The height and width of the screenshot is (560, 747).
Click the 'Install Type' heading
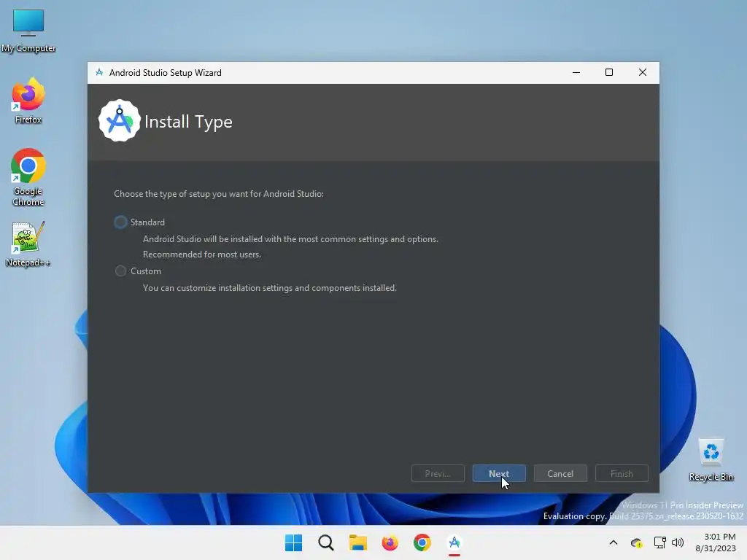point(188,122)
